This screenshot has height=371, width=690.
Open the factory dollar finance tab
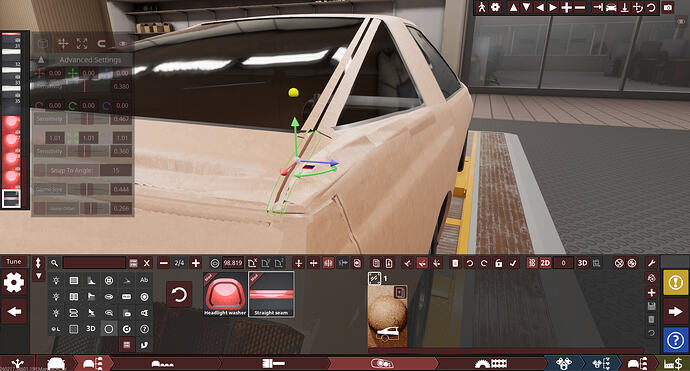point(674,364)
